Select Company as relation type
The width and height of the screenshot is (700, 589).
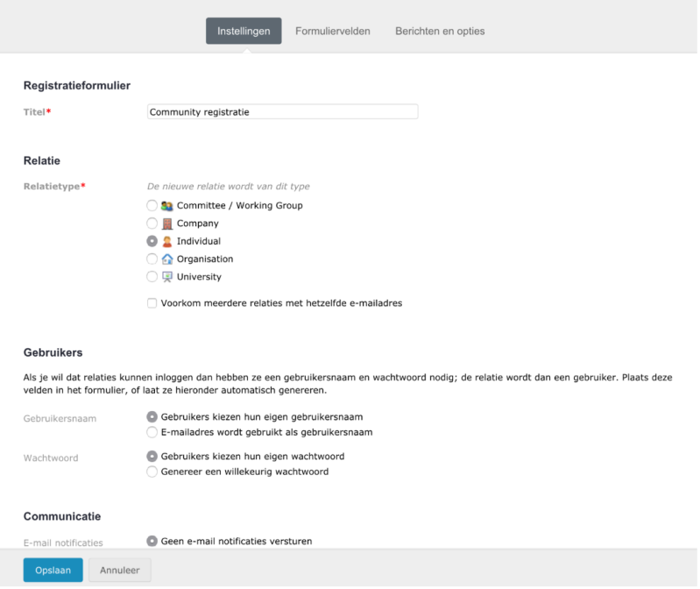coord(152,224)
